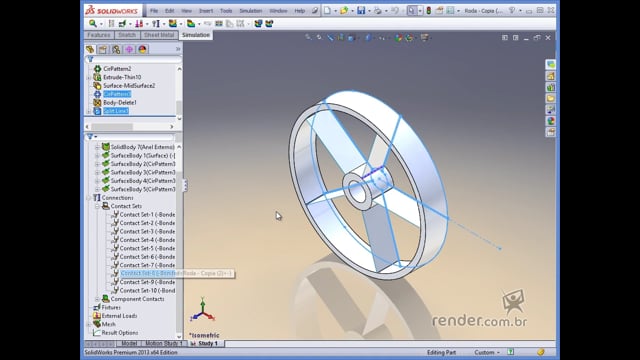Click the filter funnel icon above the feature tree

tap(91, 60)
